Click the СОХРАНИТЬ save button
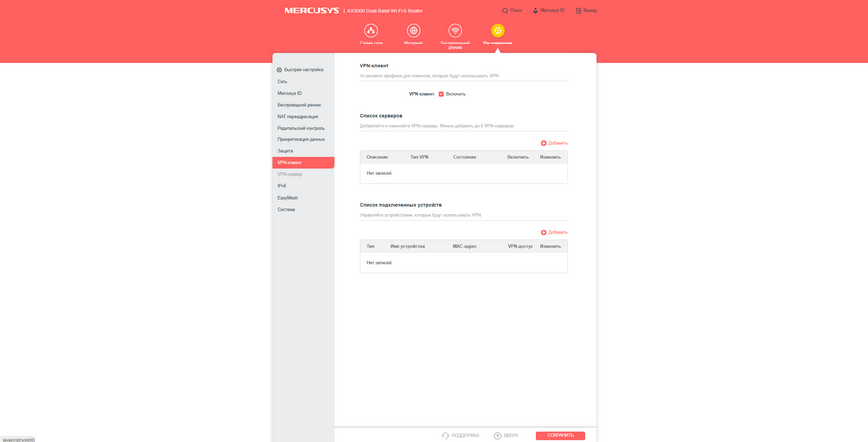Screen dimensions: 868x442 [x=560, y=436]
